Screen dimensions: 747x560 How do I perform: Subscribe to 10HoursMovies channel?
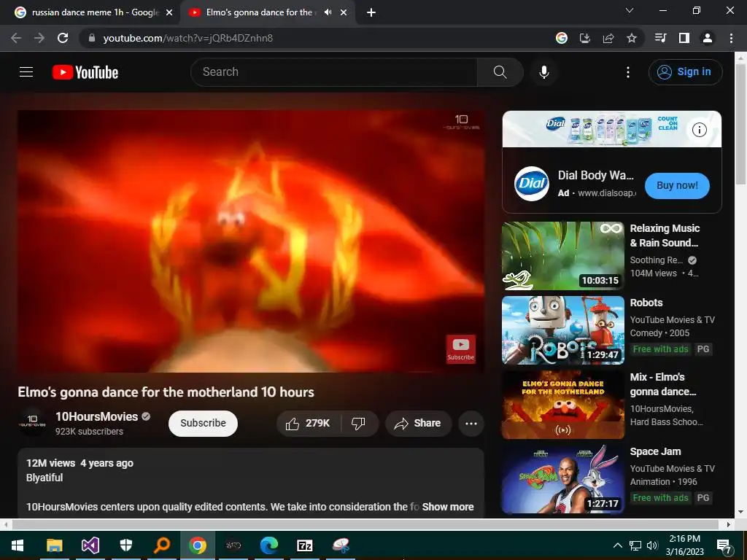(203, 424)
